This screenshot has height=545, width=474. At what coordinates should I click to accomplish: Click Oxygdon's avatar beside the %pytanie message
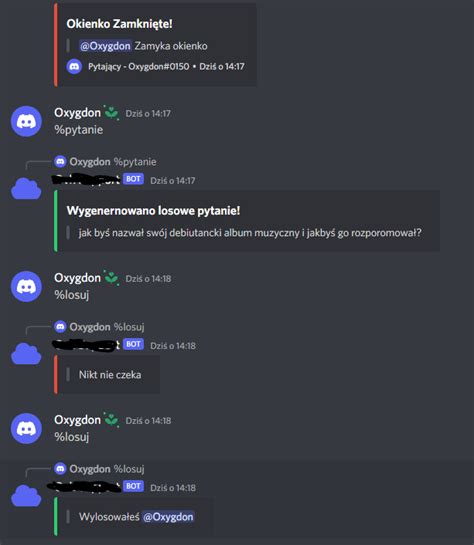coord(26,121)
